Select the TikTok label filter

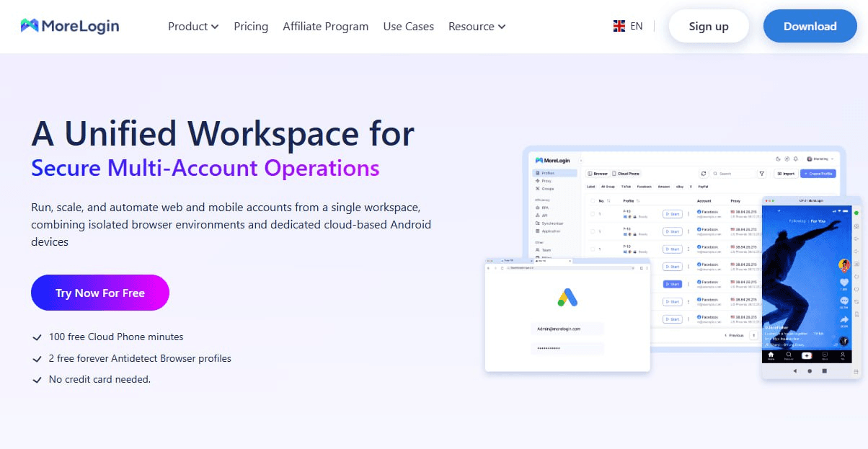pyautogui.click(x=626, y=187)
